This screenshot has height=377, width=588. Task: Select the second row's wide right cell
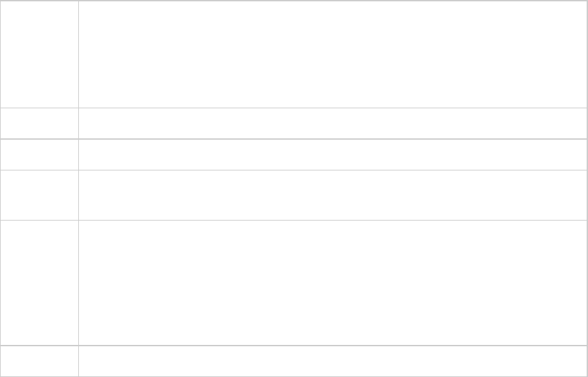coord(331,124)
